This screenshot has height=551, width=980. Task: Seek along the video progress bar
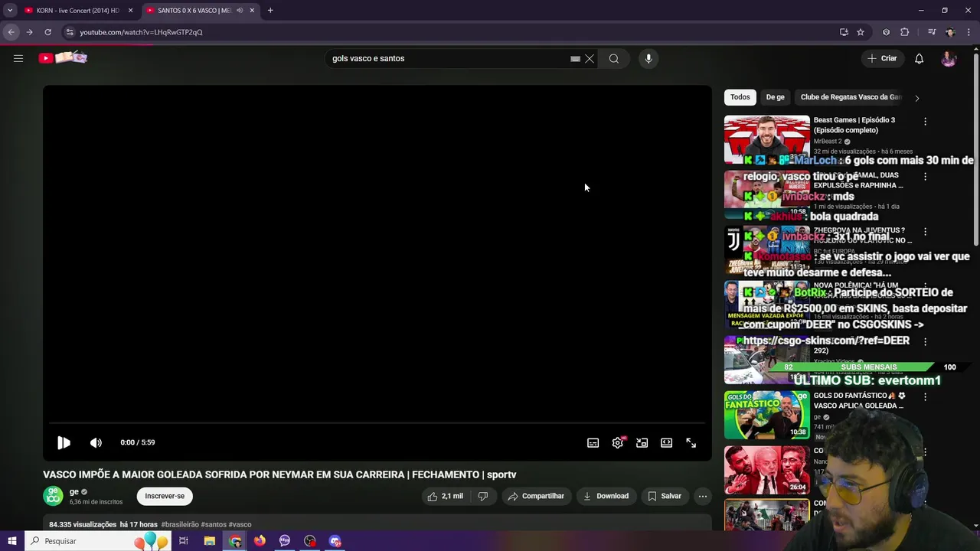tap(377, 422)
